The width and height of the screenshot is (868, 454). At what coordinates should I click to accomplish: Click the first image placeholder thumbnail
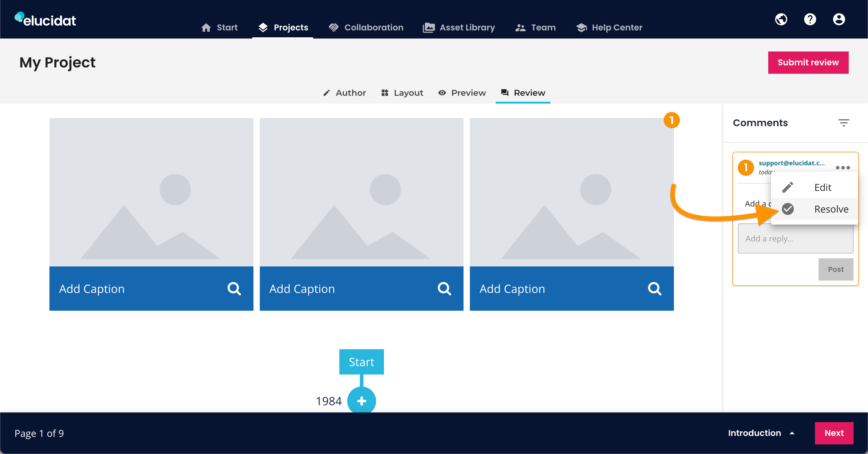pyautogui.click(x=151, y=192)
